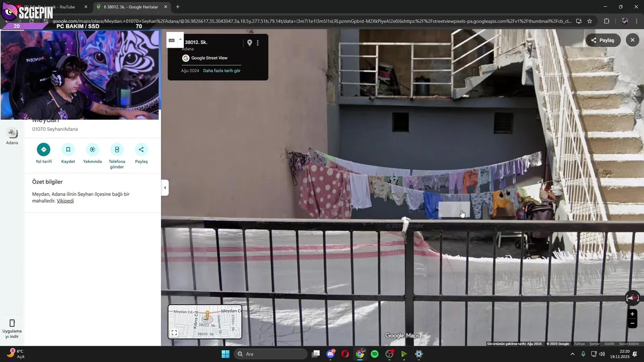Open the Şartlar link in footer
The width and height of the screenshot is (644, 362).
pyautogui.click(x=594, y=344)
